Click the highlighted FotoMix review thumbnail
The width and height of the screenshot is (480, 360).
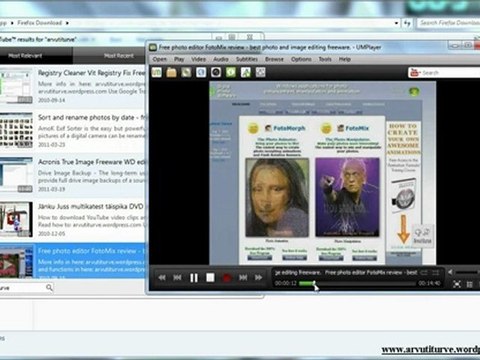pyautogui.click(x=16, y=262)
